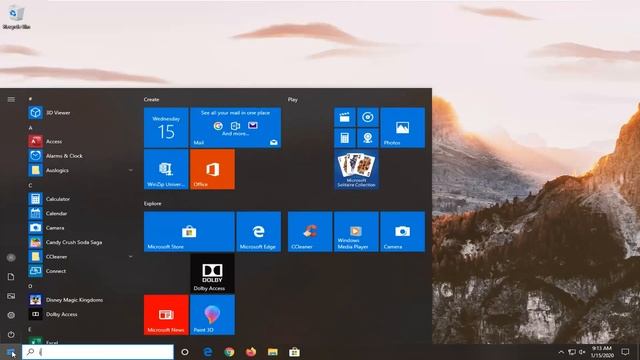Open the Windows Media Player tile
This screenshot has height=360, width=640.
[356, 231]
